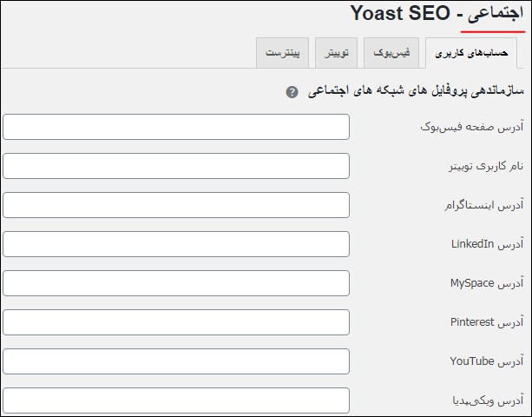Open the توییتر tab
This screenshot has width=532, height=417.
pyautogui.click(x=336, y=53)
